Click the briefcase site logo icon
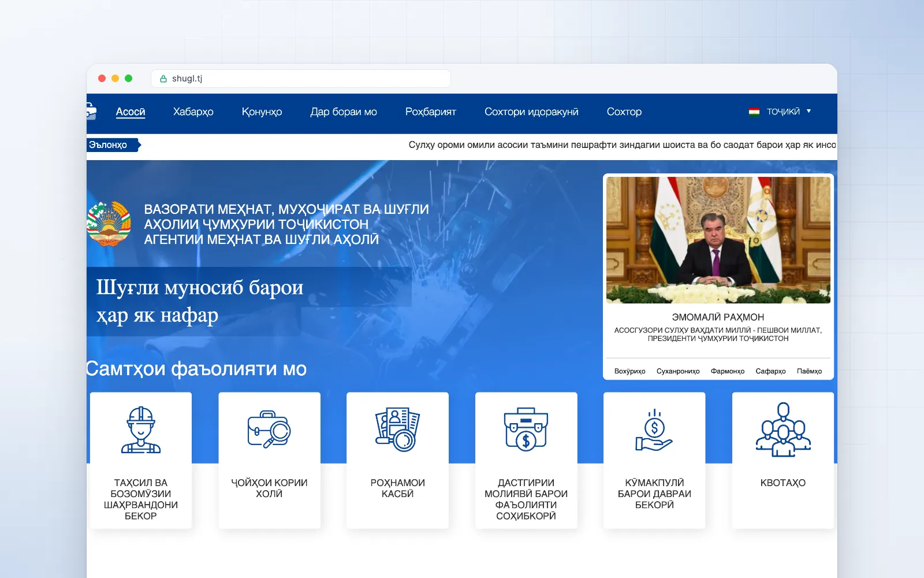 [x=91, y=111]
